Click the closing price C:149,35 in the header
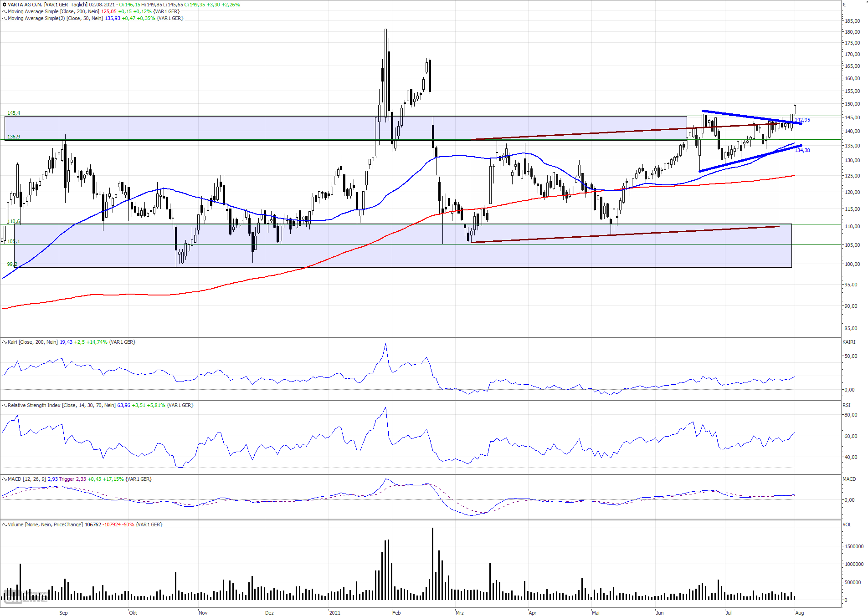868x616 pixels. (195, 5)
